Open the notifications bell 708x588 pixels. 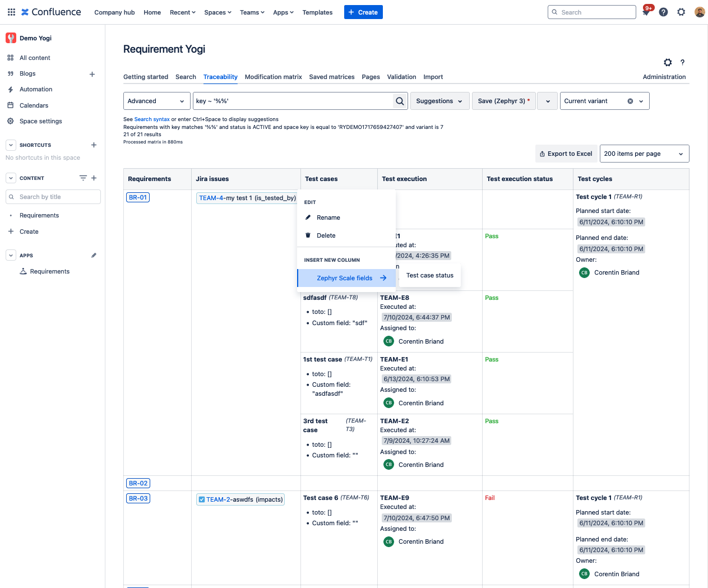click(646, 12)
